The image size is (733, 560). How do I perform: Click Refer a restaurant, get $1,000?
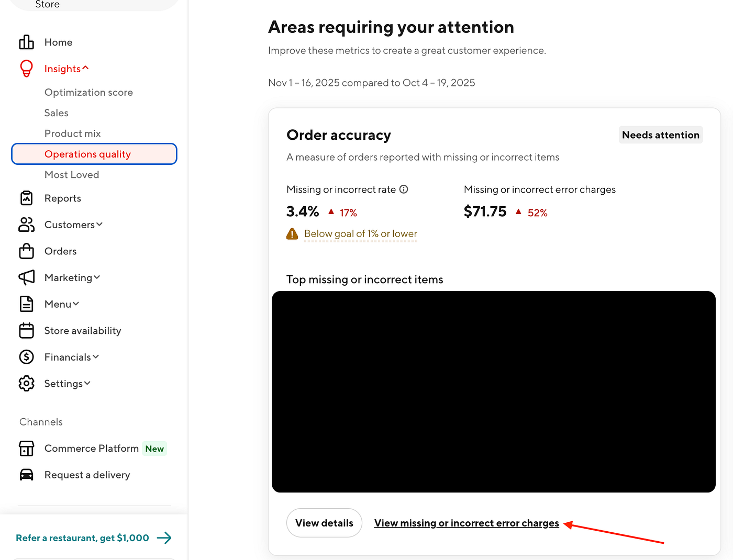tap(82, 537)
